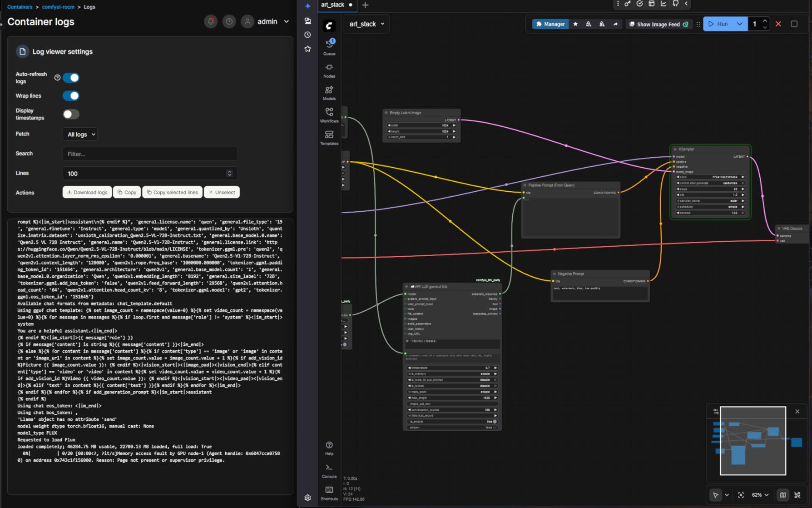Open scheduler combo in KSampler
The width and height of the screenshot is (812, 508).
pyautogui.click(x=710, y=207)
